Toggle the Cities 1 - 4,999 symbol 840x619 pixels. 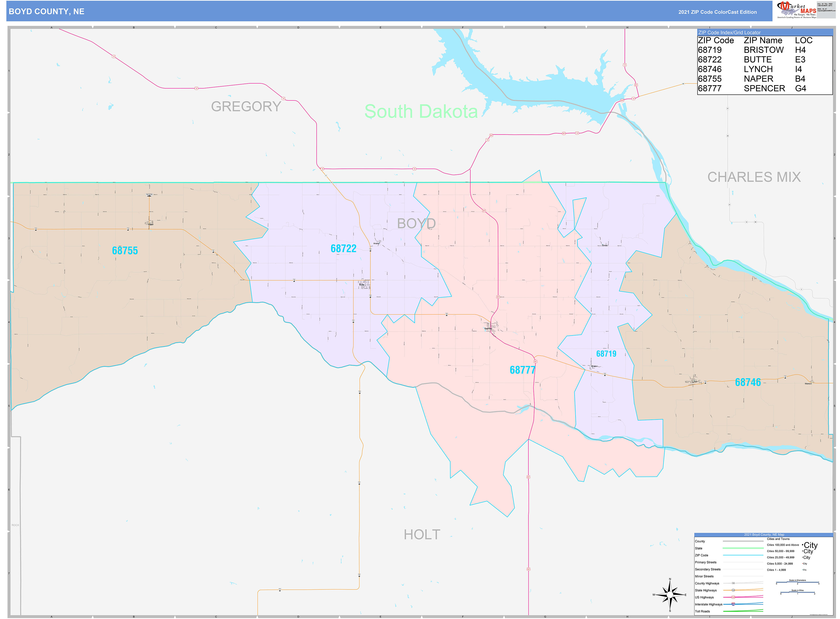click(x=805, y=569)
